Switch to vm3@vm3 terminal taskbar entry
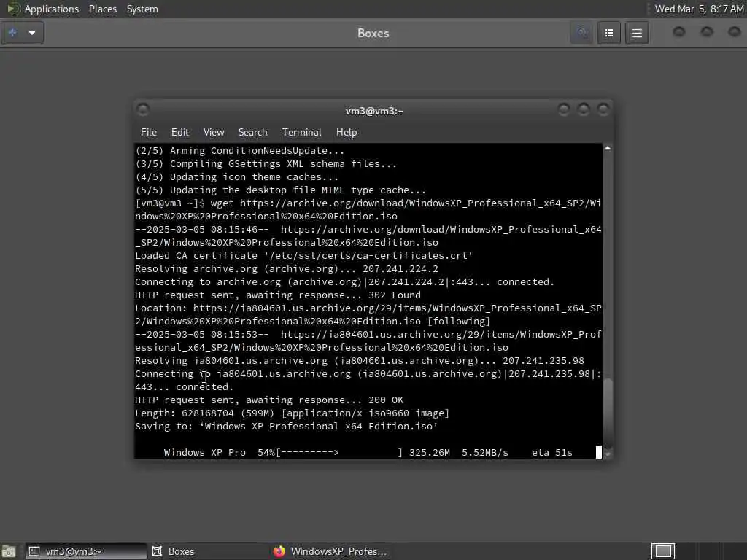 click(86, 551)
